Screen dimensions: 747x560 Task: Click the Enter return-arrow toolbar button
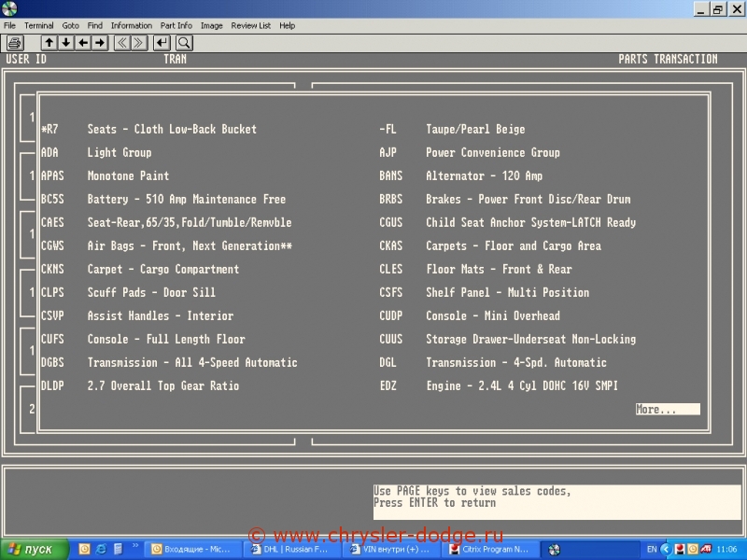tap(162, 43)
